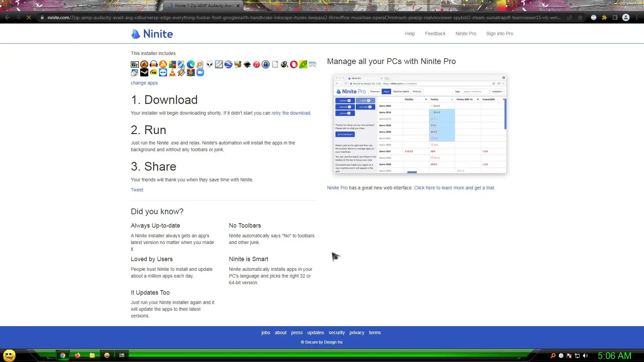Open Help in top navigation

410,34
